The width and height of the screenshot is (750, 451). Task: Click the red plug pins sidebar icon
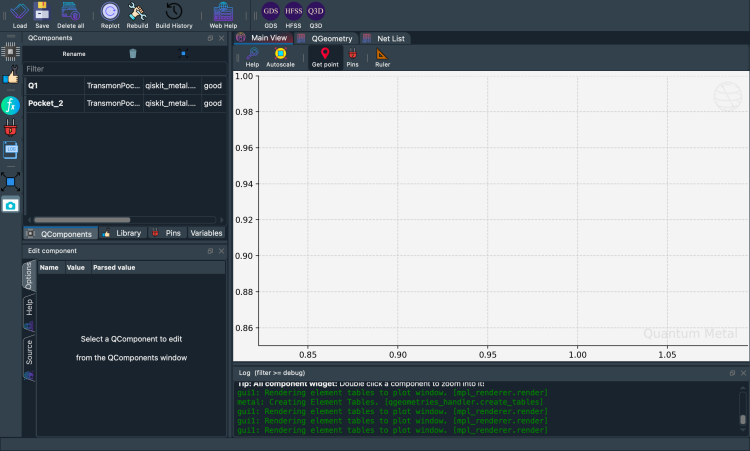(x=11, y=127)
